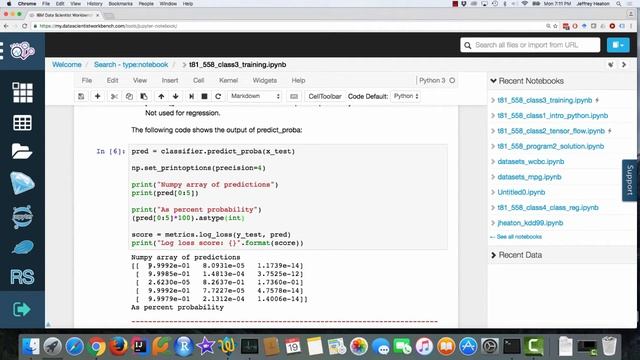Image resolution: width=640 pixels, height=360 pixels.
Task: Open the notebook View menu
Action: click(140, 80)
